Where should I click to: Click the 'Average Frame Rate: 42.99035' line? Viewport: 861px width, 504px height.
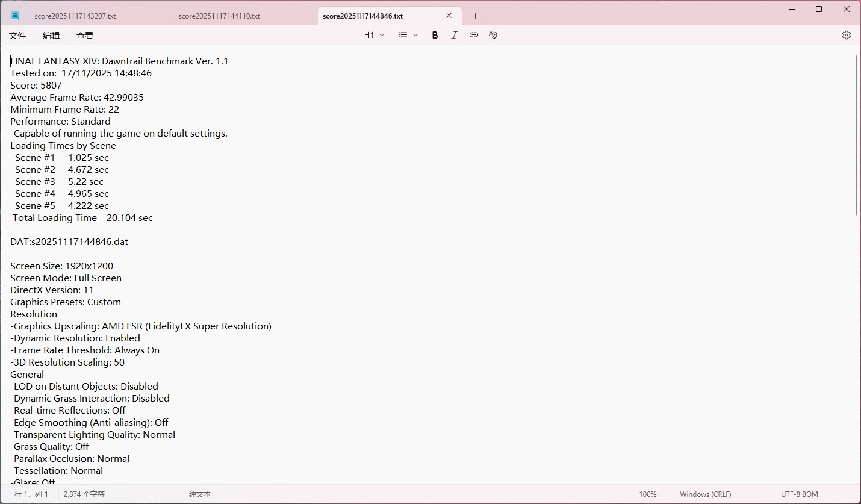point(77,97)
